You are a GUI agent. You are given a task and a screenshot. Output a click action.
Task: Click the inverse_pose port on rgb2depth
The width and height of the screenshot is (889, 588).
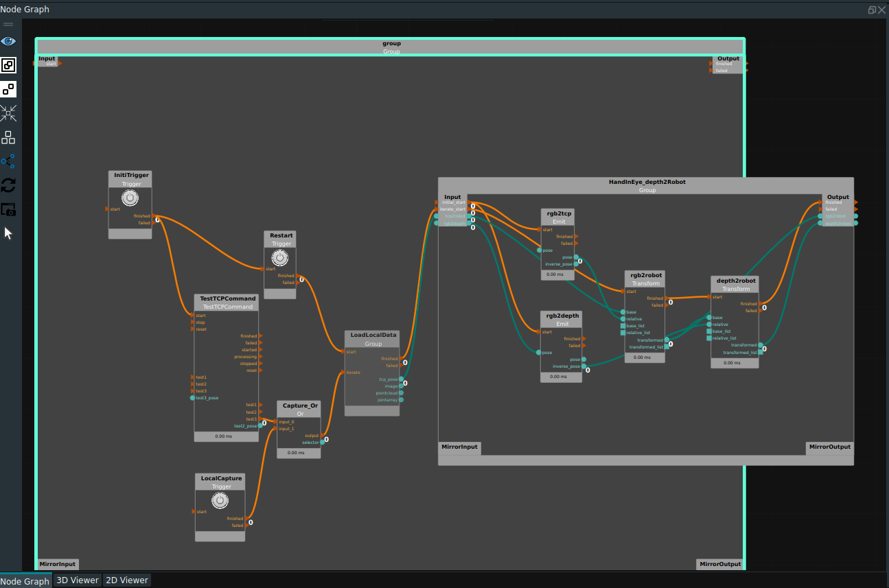pos(584,366)
